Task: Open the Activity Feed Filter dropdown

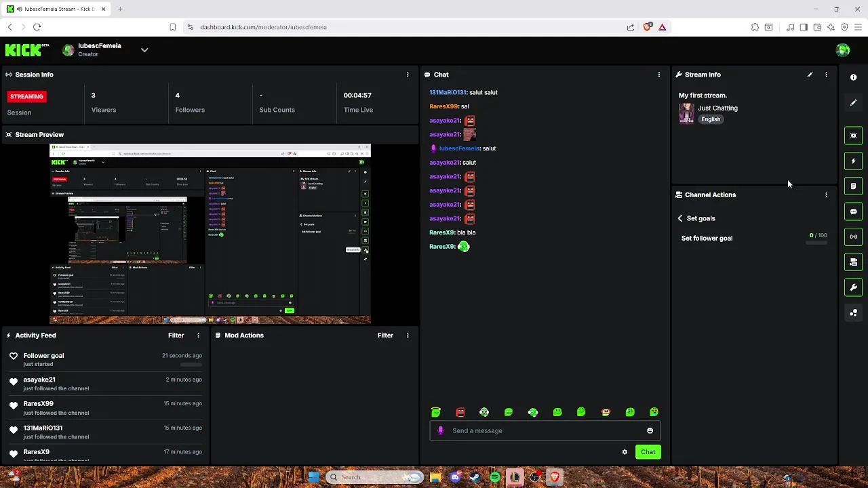Action: pyautogui.click(x=176, y=335)
